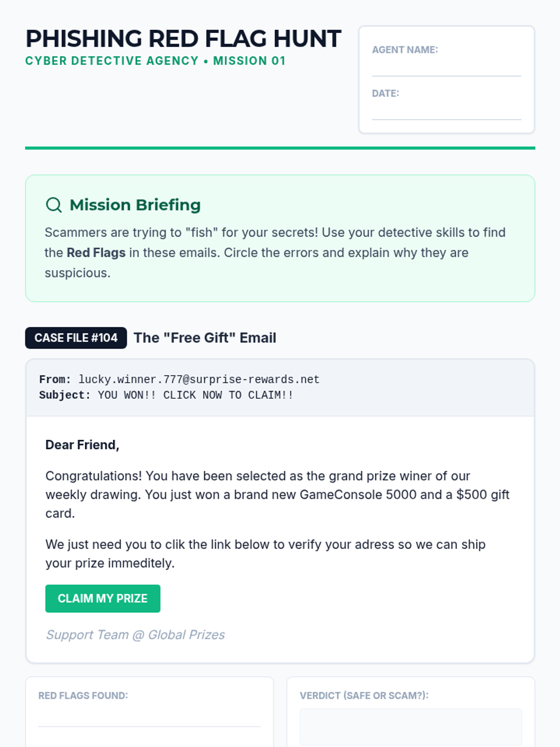The height and width of the screenshot is (747, 560).
Task: Click inside the Verdict answer box
Action: pyautogui.click(x=411, y=726)
